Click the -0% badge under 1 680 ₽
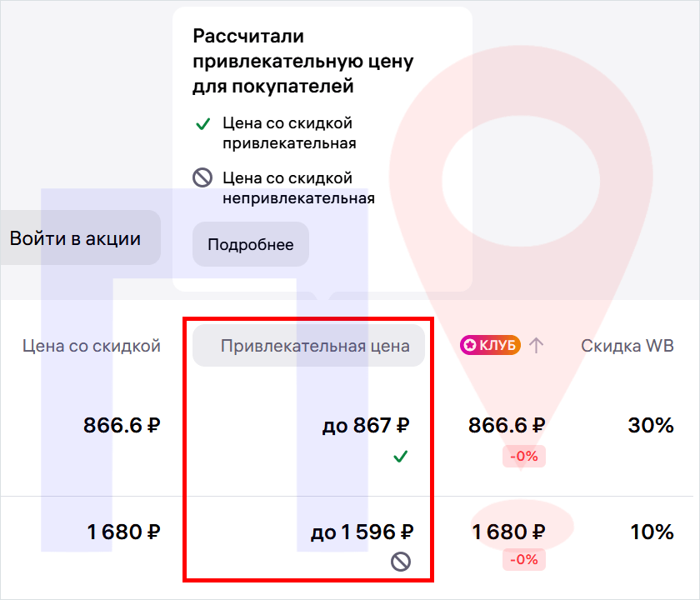This screenshot has height=600, width=700. [524, 559]
